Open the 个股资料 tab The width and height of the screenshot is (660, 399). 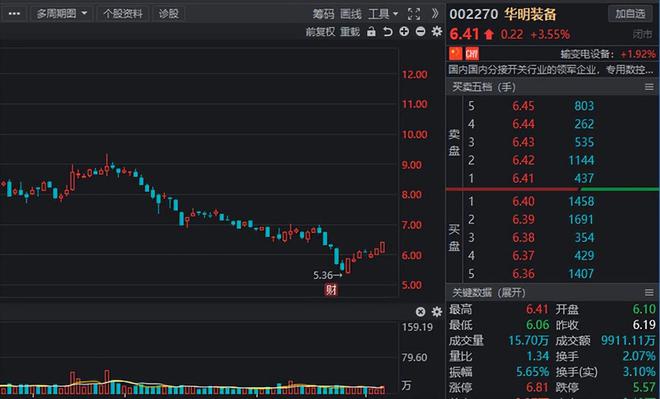pos(122,14)
